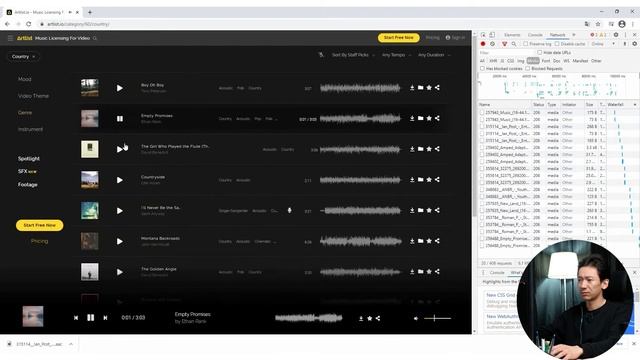This screenshot has width=640, height=360.
Task: Expand the Mood filter in the sidebar
Action: click(x=24, y=79)
